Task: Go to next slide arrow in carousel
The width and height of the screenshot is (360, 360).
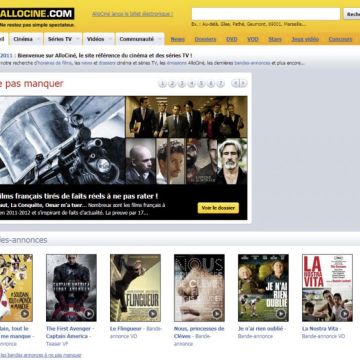Action: [243, 84]
